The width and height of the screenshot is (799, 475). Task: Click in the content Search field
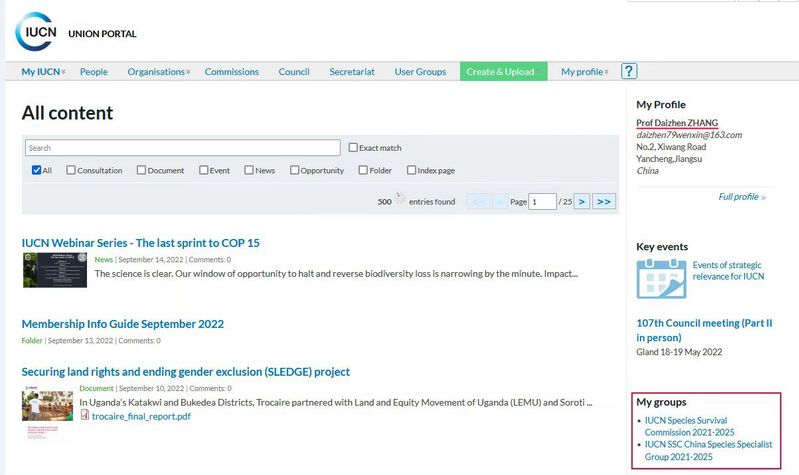[182, 148]
